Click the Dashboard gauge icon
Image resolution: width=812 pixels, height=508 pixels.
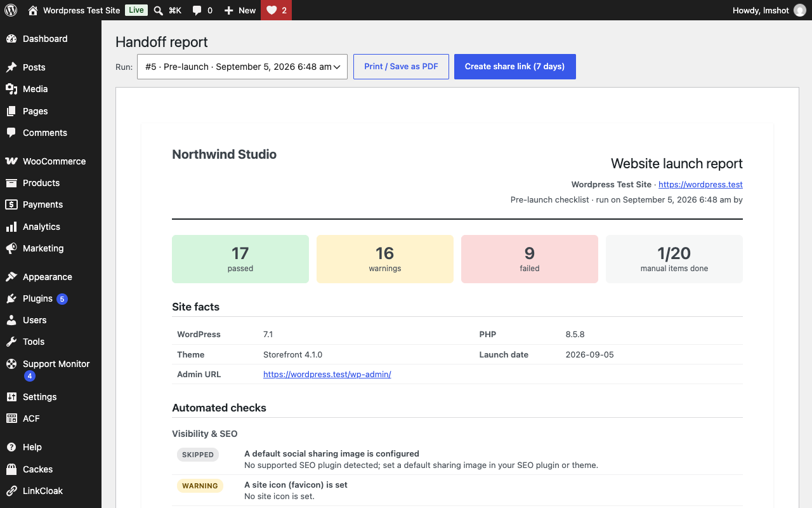click(11, 39)
